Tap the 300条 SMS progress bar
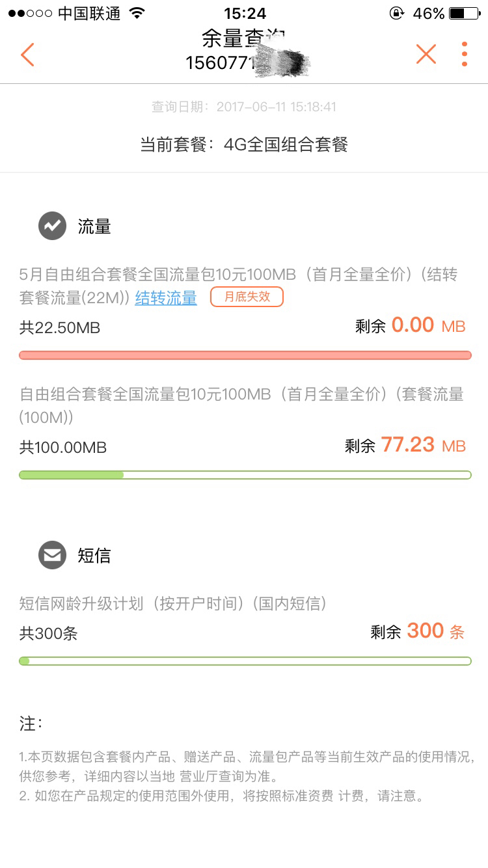Image resolution: width=488 pixels, height=868 pixels. (x=245, y=661)
